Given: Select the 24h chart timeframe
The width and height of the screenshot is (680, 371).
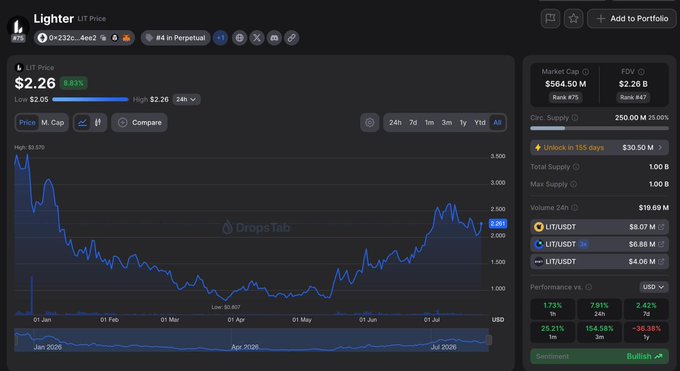Looking at the screenshot, I should point(395,123).
